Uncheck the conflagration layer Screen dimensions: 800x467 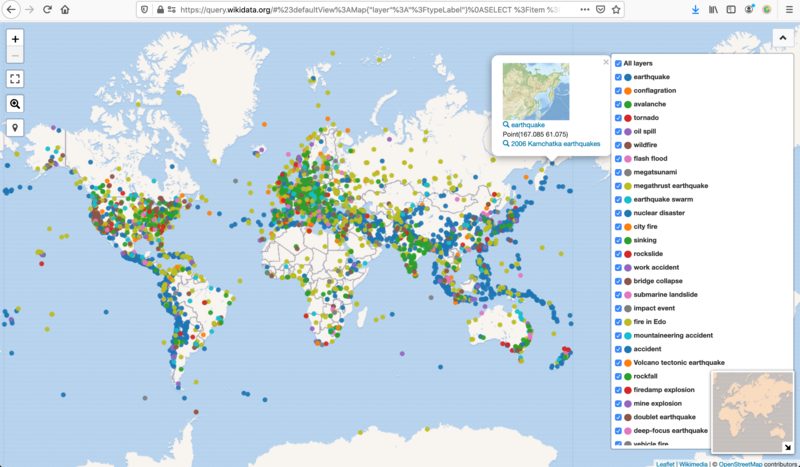tap(618, 91)
